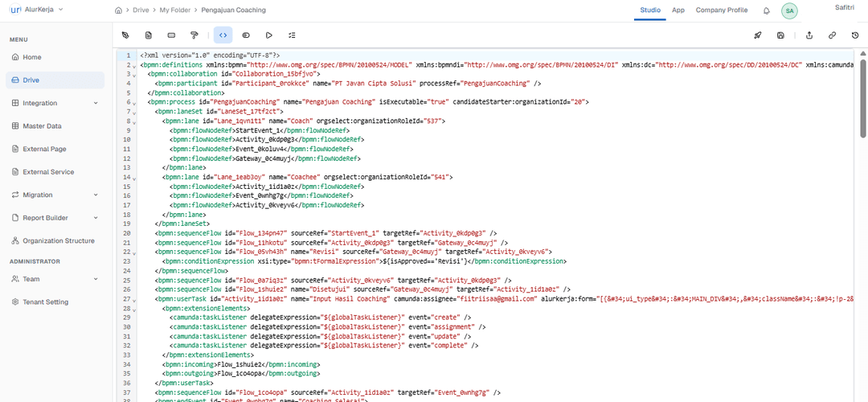Open the Company Profile tab
Screen dimensions: 868x402
pos(721,10)
